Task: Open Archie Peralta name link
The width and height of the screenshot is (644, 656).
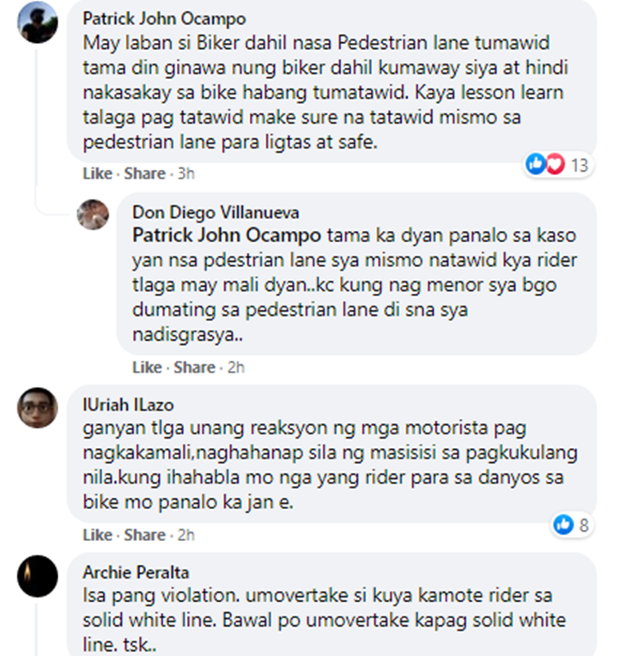Action: coord(136,573)
